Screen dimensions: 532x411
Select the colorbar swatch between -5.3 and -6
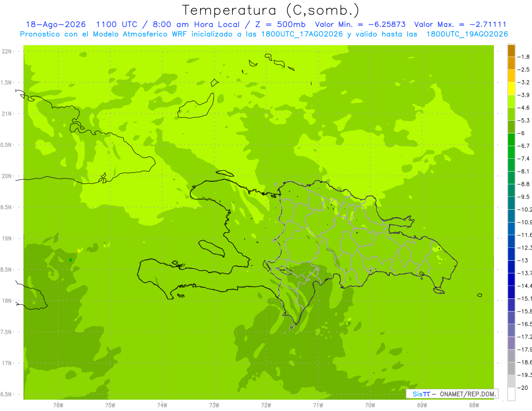click(511, 127)
